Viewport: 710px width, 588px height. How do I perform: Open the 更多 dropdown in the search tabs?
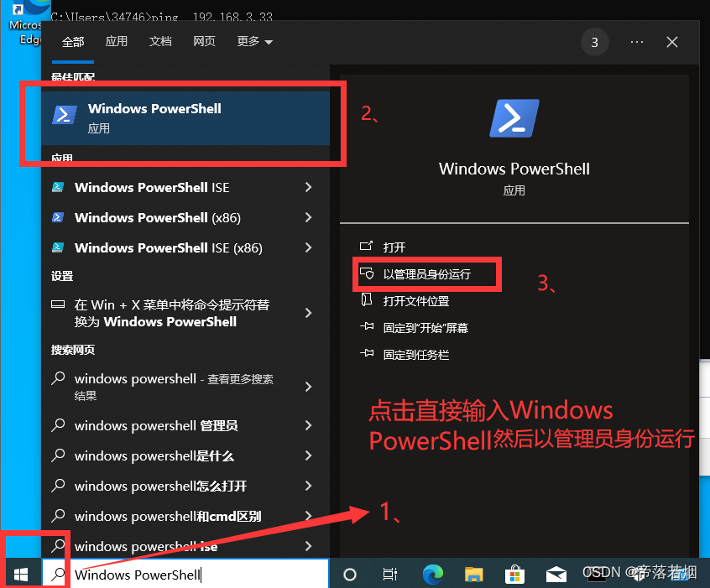254,40
